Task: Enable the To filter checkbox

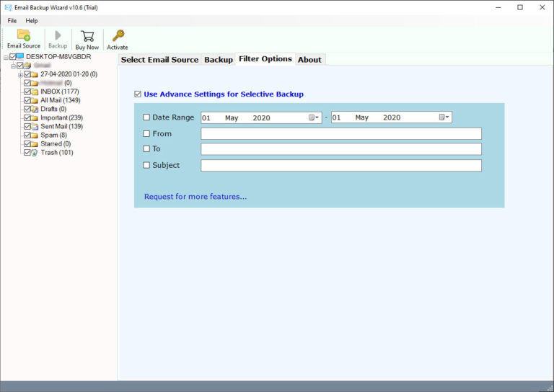Action: coord(146,149)
